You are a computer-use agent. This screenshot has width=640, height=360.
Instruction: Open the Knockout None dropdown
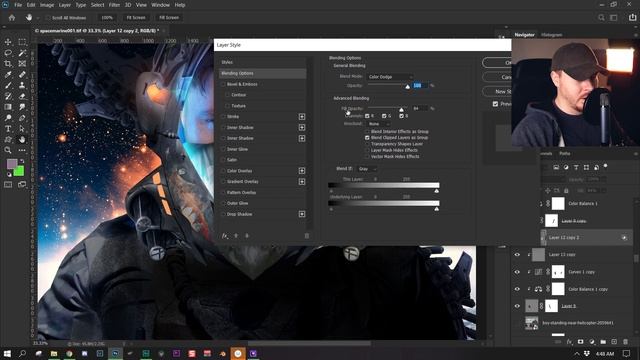tap(379, 124)
